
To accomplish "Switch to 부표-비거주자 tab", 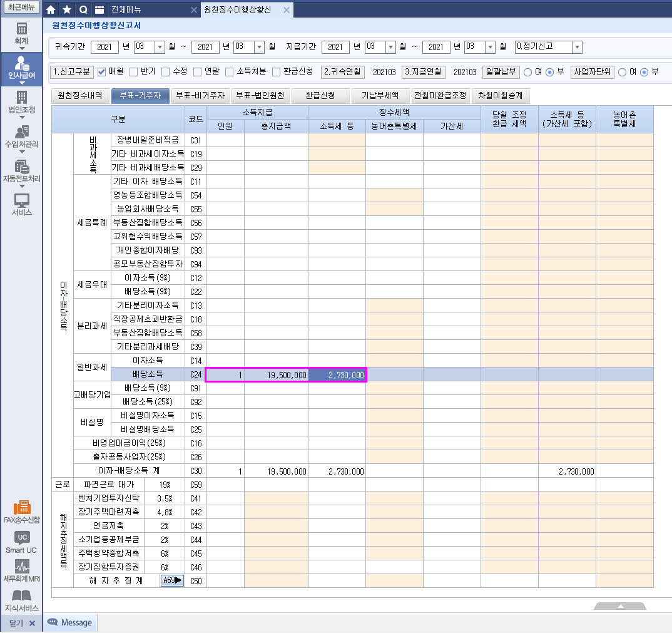I will 200,96.
